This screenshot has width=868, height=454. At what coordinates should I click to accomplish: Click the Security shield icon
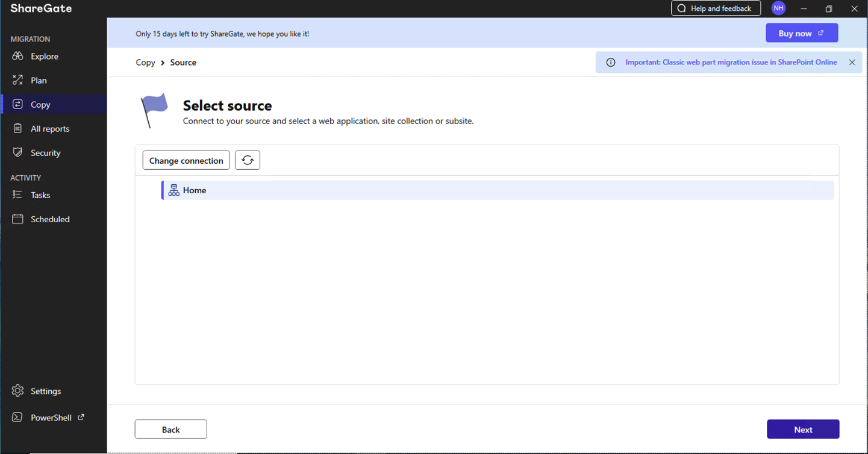pos(18,152)
